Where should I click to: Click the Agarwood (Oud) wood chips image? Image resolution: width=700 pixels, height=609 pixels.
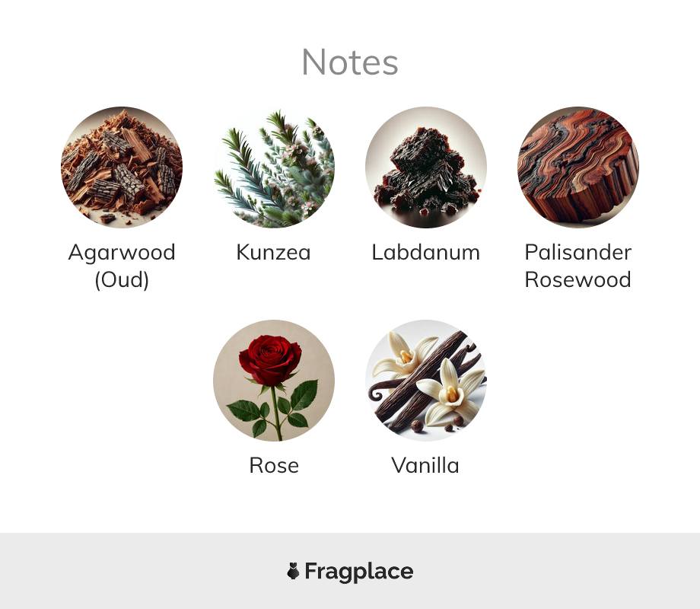pyautogui.click(x=122, y=167)
